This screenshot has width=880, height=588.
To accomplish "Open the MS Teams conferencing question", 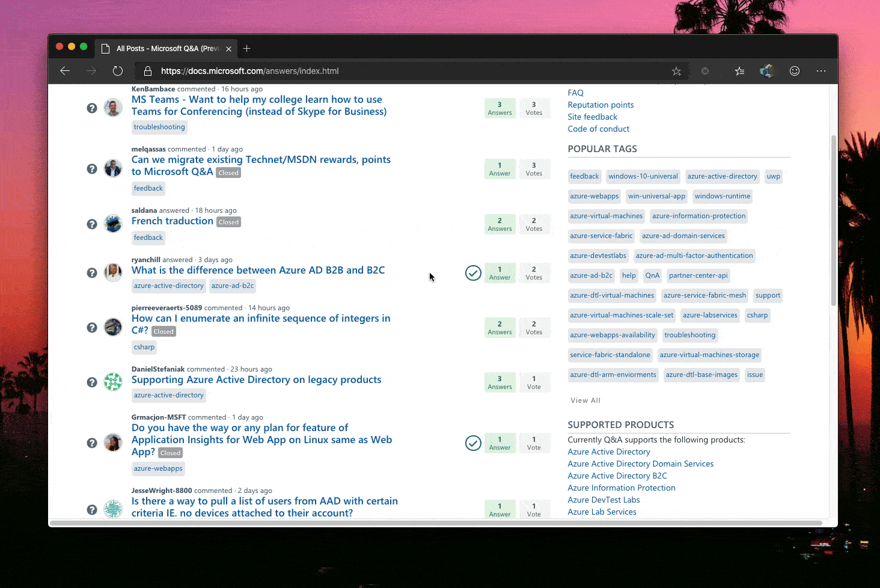I will click(259, 106).
